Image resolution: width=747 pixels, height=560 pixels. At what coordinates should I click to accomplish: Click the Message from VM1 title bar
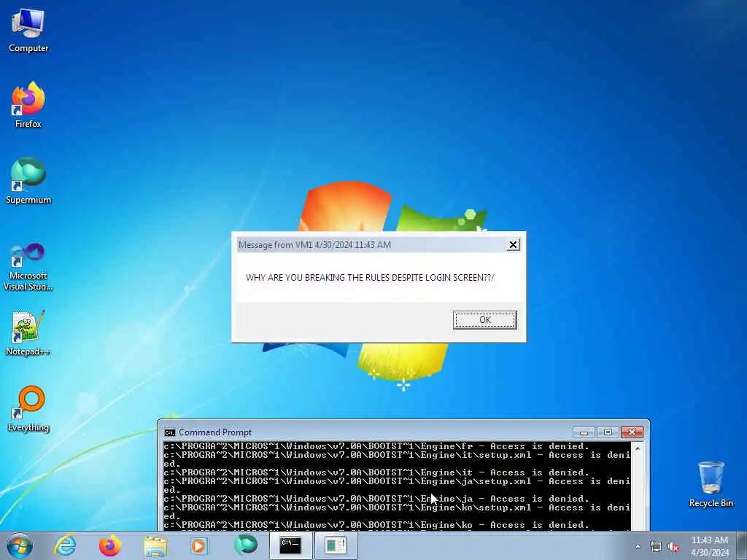pyautogui.click(x=371, y=245)
